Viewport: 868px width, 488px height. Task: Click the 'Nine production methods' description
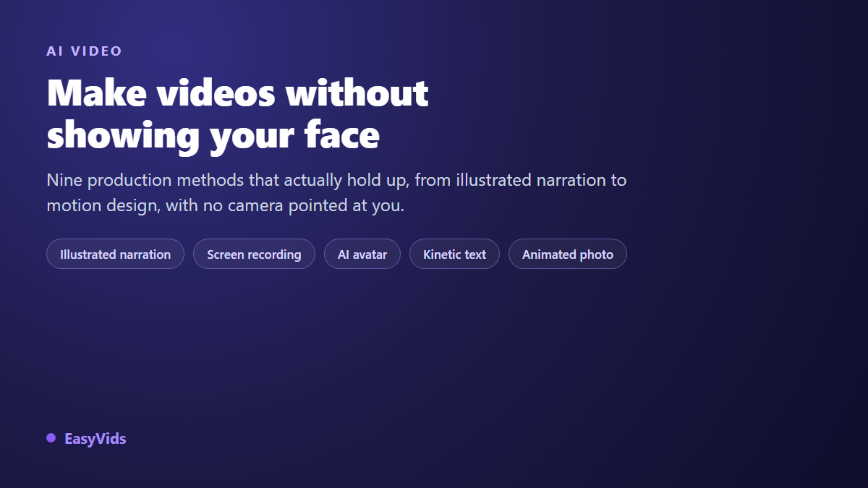tap(336, 192)
